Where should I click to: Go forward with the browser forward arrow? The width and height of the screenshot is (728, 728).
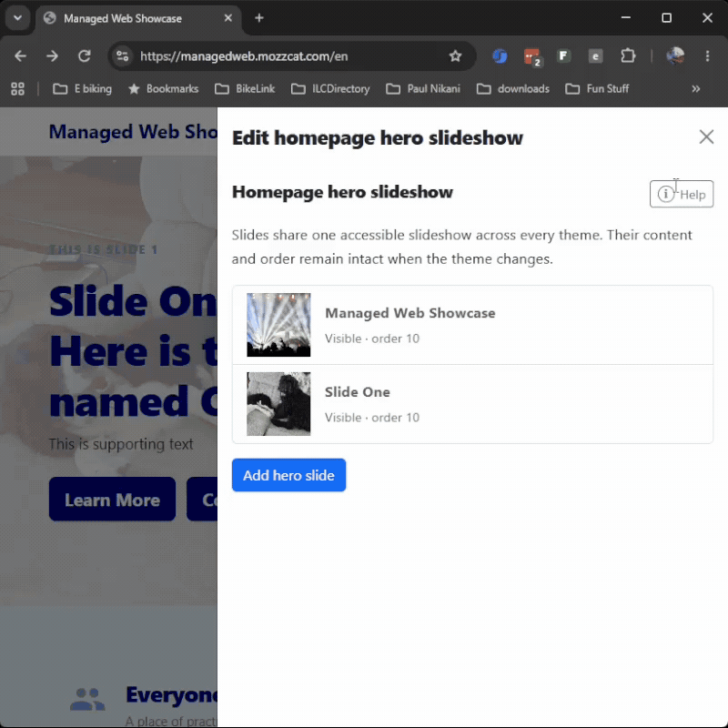tap(52, 56)
